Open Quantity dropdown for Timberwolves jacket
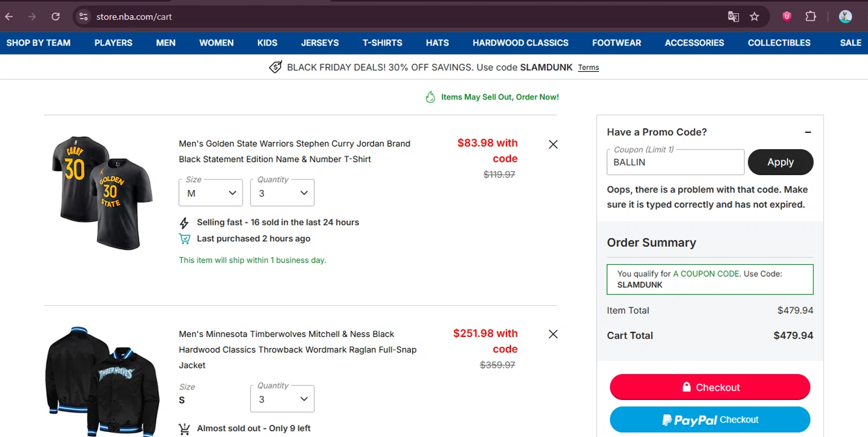 [282, 399]
